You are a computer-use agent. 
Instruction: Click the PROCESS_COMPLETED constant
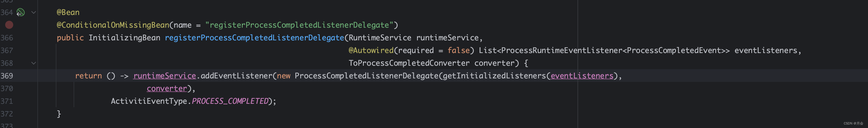pyautogui.click(x=230, y=101)
